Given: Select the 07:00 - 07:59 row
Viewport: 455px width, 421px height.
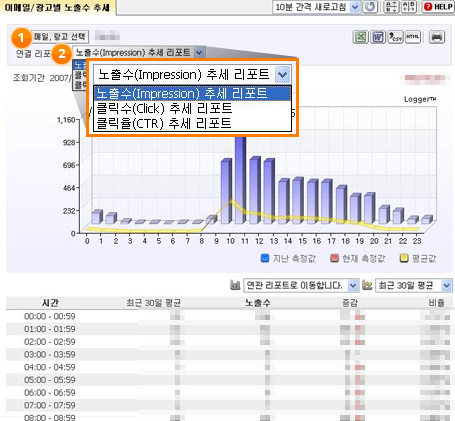Looking at the screenshot, I should [x=228, y=405].
